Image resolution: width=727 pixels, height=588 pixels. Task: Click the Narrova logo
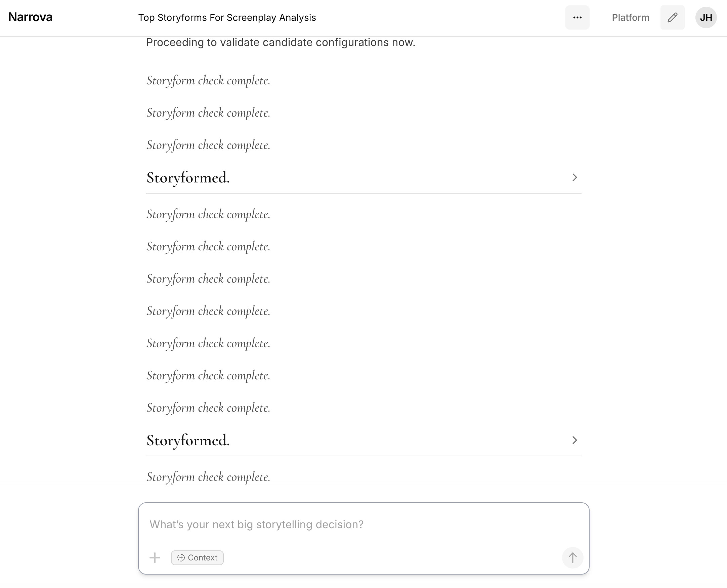(30, 17)
